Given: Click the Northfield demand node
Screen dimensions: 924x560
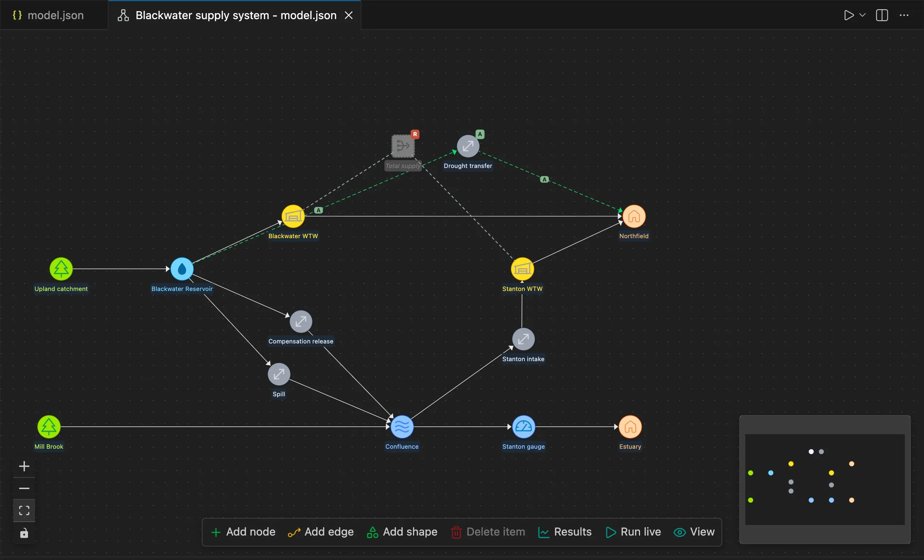Looking at the screenshot, I should (634, 216).
